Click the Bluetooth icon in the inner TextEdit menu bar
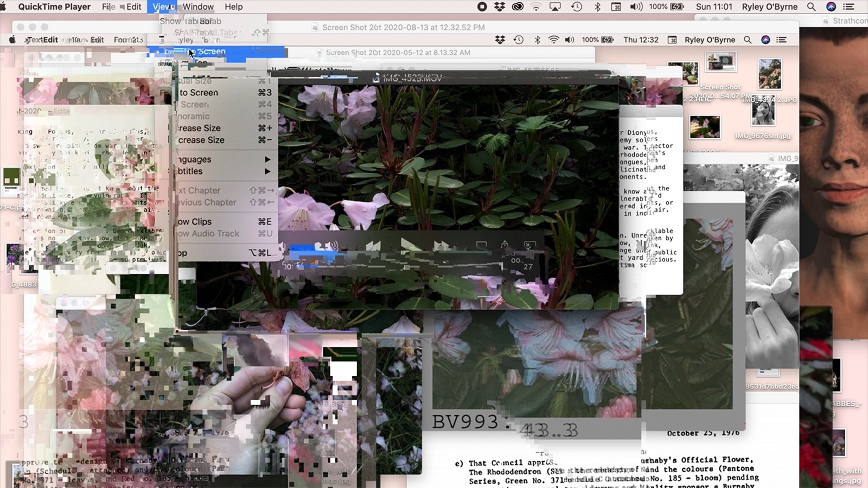 538,40
